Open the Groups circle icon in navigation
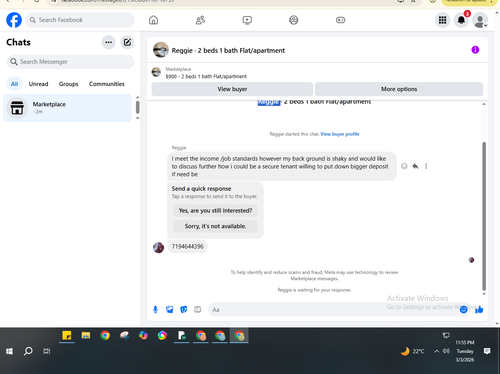This screenshot has width=500, height=374. tap(294, 20)
